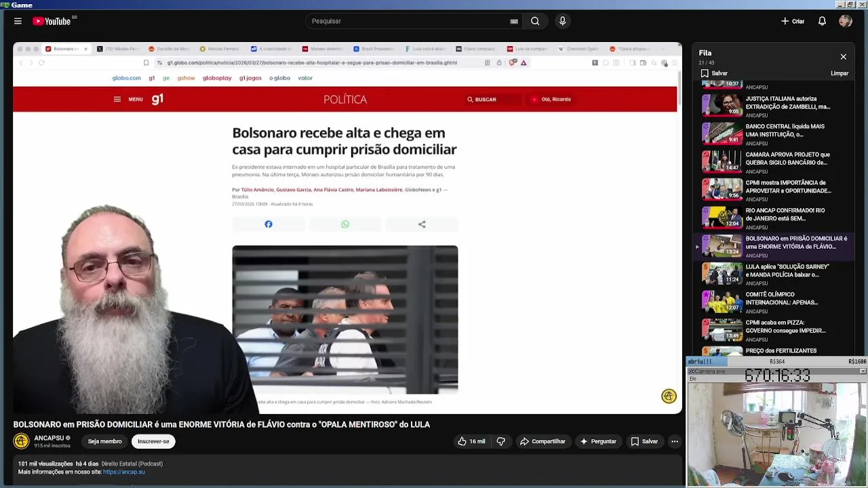Go to YouTube home via the logo
The image size is (868, 488).
point(52,21)
